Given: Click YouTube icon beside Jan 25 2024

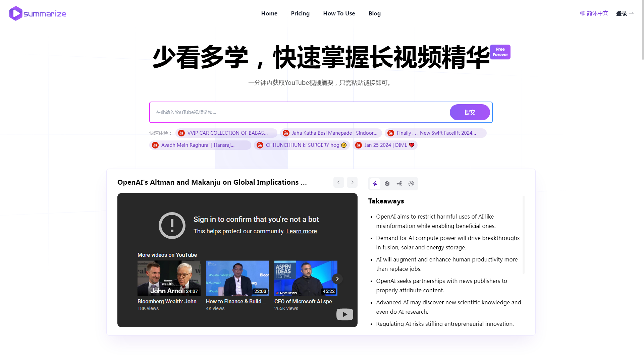Looking at the screenshot, I should coord(359,145).
